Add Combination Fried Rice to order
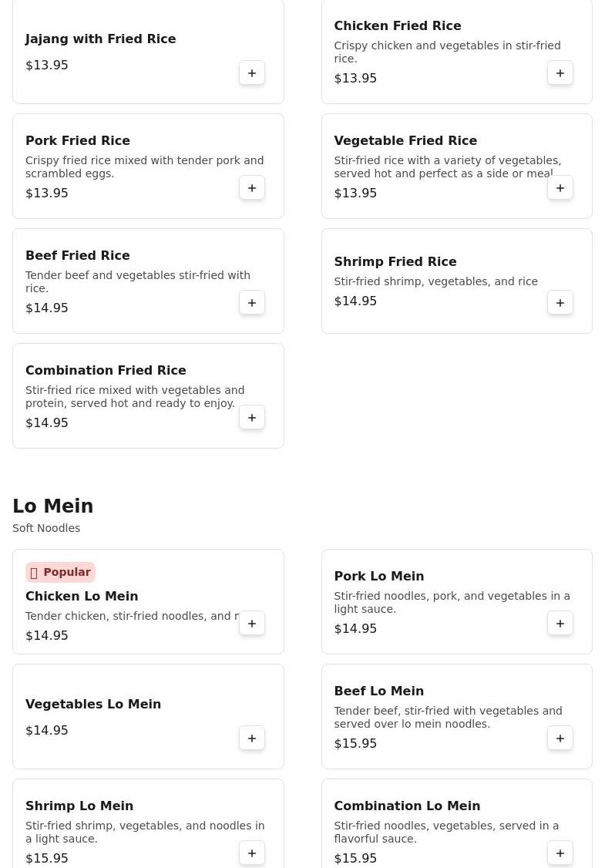 click(x=252, y=418)
